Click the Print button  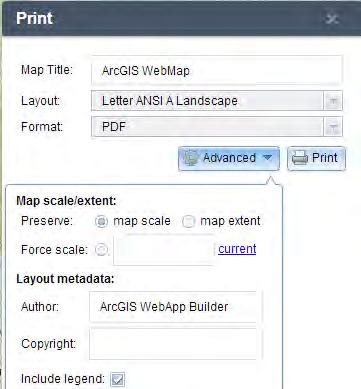pos(316,158)
